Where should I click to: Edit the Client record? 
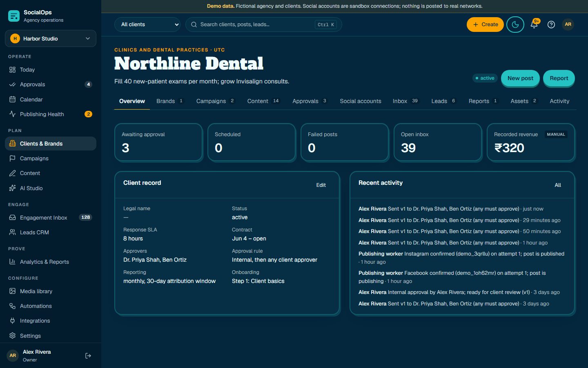tap(321, 185)
